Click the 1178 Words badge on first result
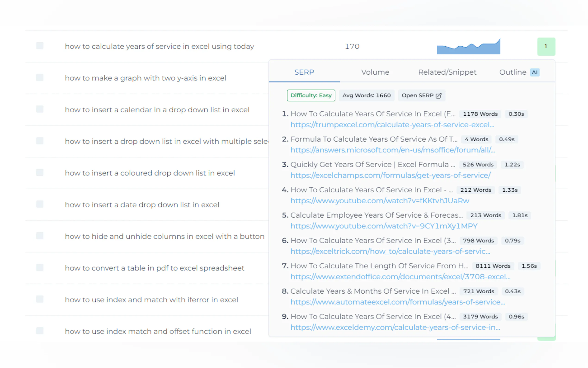The height and width of the screenshot is (368, 588). (480, 114)
